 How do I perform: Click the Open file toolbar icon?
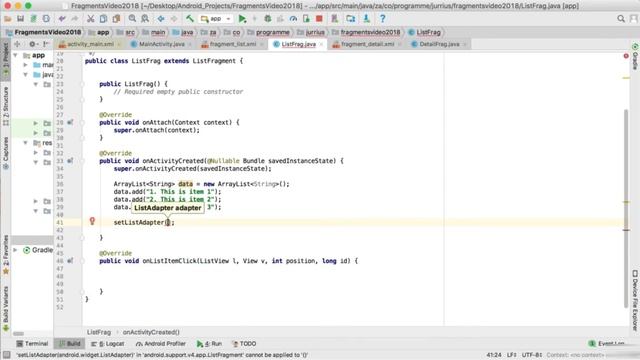tap(7, 19)
